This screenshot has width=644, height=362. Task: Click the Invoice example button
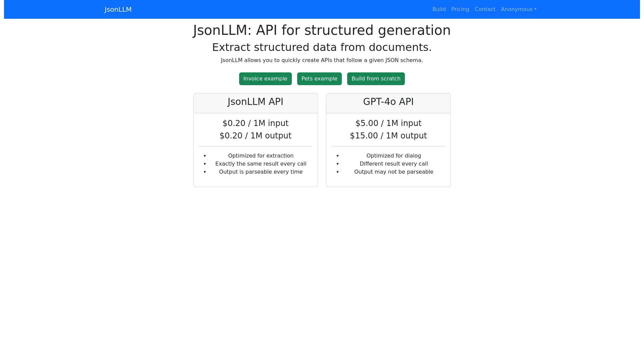(265, 78)
